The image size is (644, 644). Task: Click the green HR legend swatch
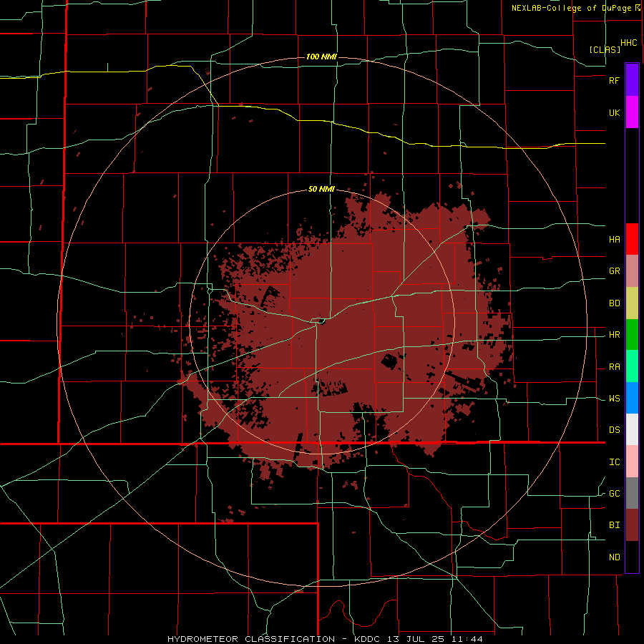(x=632, y=335)
